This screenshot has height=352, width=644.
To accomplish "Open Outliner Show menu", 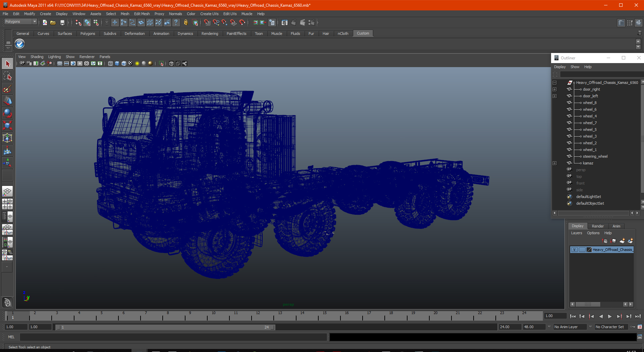I will click(575, 67).
